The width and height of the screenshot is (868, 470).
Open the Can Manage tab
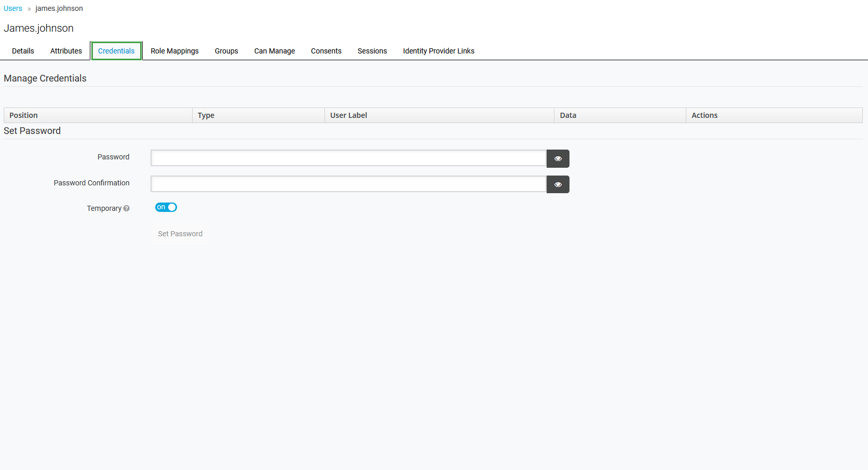point(274,51)
